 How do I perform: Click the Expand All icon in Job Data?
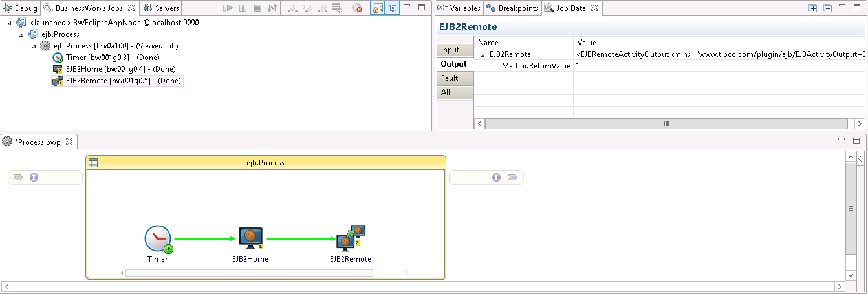[813, 8]
